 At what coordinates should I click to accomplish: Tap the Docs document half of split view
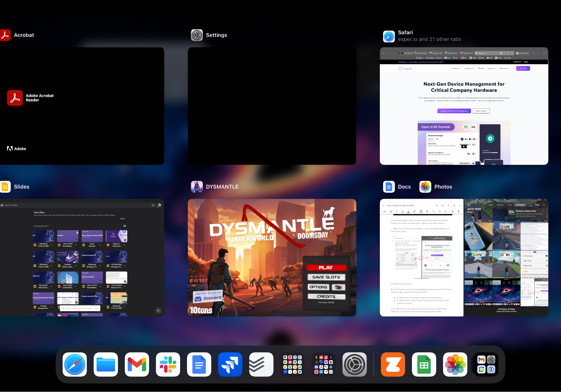(x=421, y=257)
